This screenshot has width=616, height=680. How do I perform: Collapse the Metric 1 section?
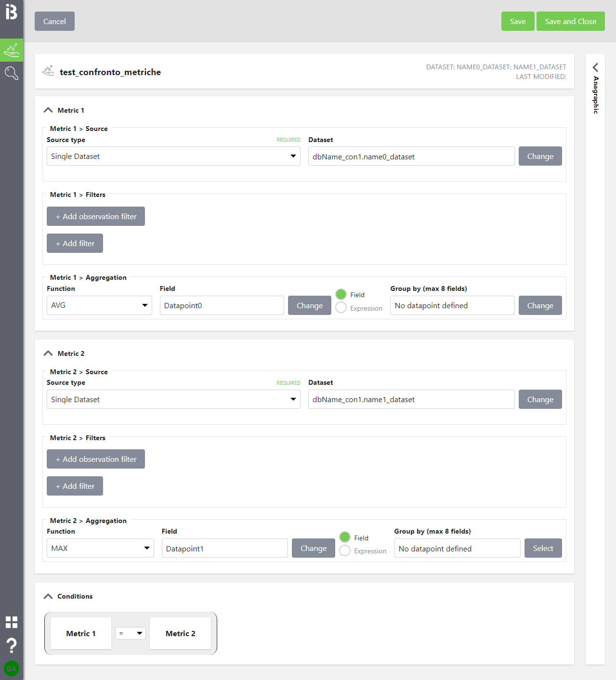pos(48,110)
